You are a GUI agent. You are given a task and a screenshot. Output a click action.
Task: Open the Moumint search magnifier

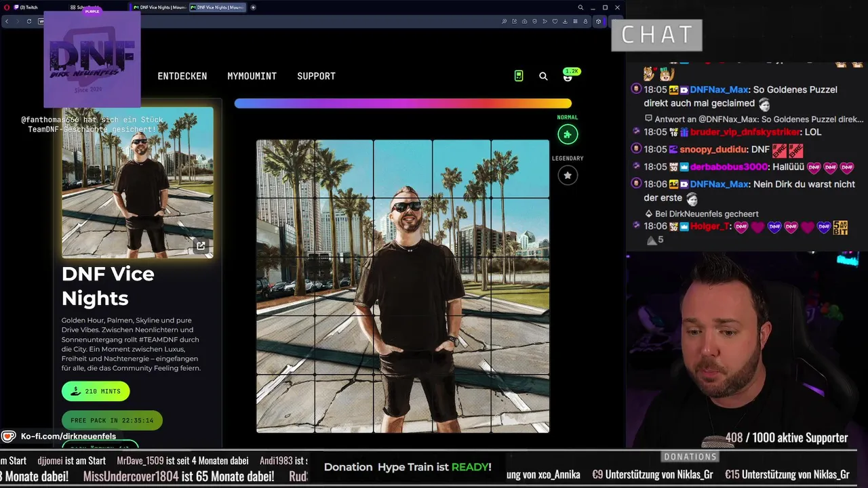pyautogui.click(x=543, y=77)
